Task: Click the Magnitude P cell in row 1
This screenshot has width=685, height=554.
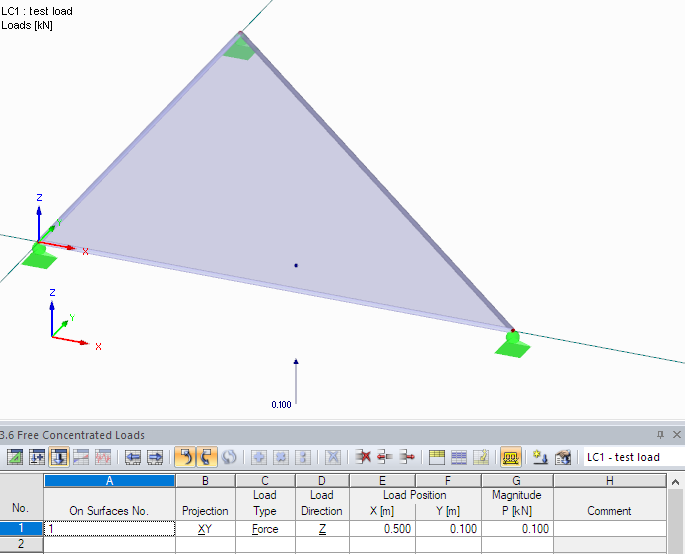Action: pos(517,529)
